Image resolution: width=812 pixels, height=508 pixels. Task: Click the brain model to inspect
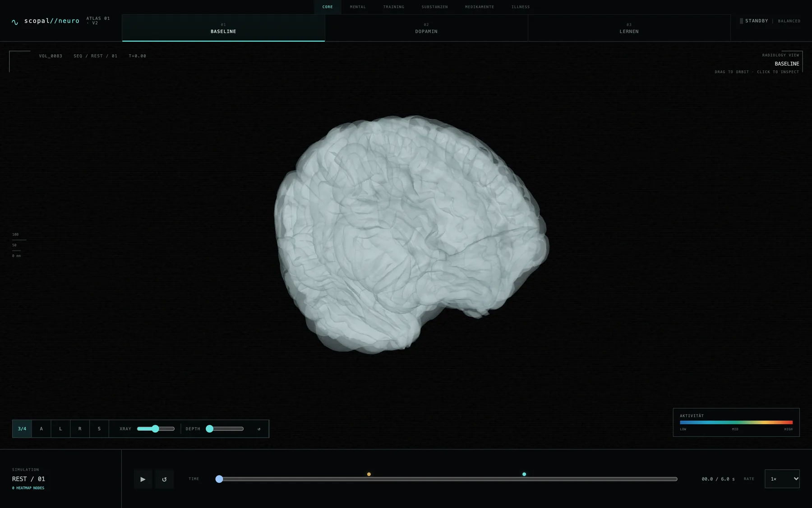(411, 235)
